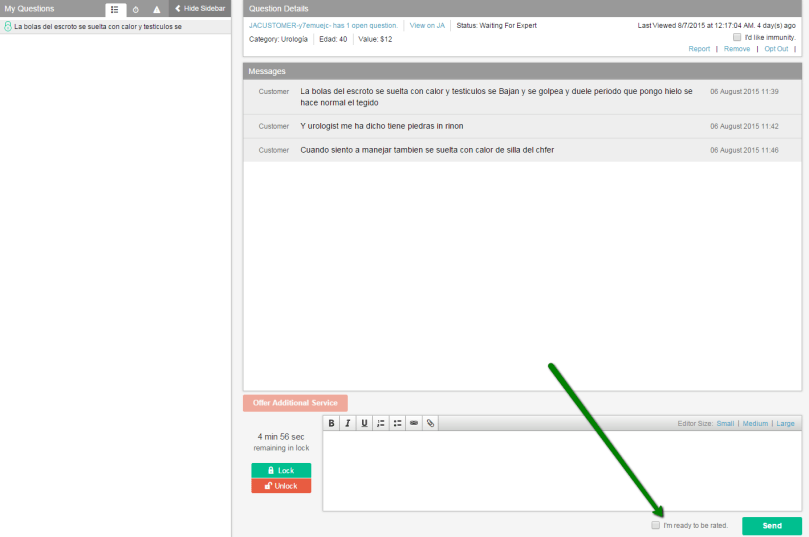Open the question about escroto in sidebar

point(97,26)
